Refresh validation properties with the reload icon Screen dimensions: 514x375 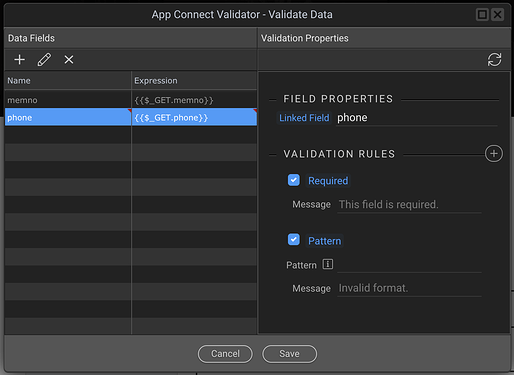click(494, 60)
